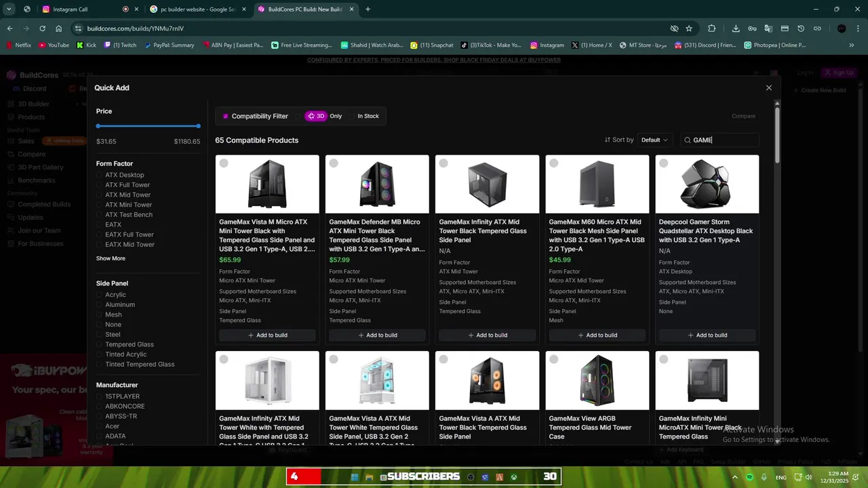Click the Compare button

coord(743,116)
